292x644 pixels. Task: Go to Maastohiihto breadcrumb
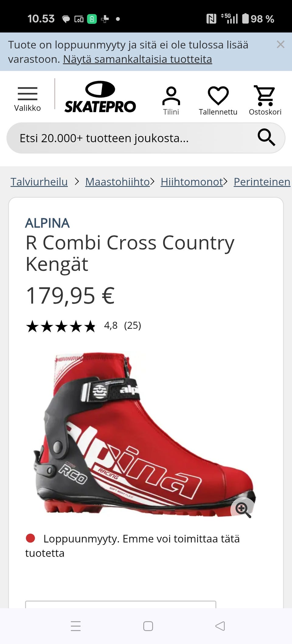pos(117,182)
